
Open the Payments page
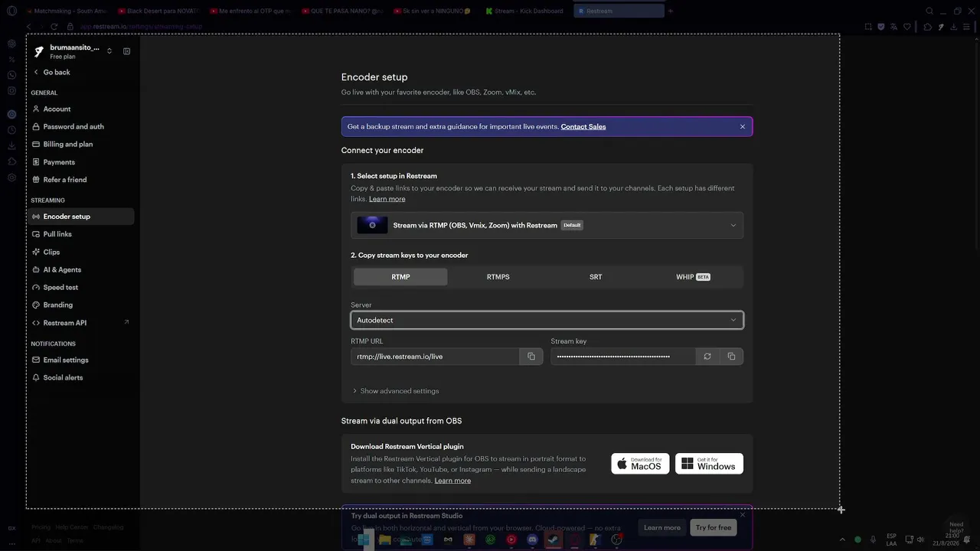click(81, 162)
